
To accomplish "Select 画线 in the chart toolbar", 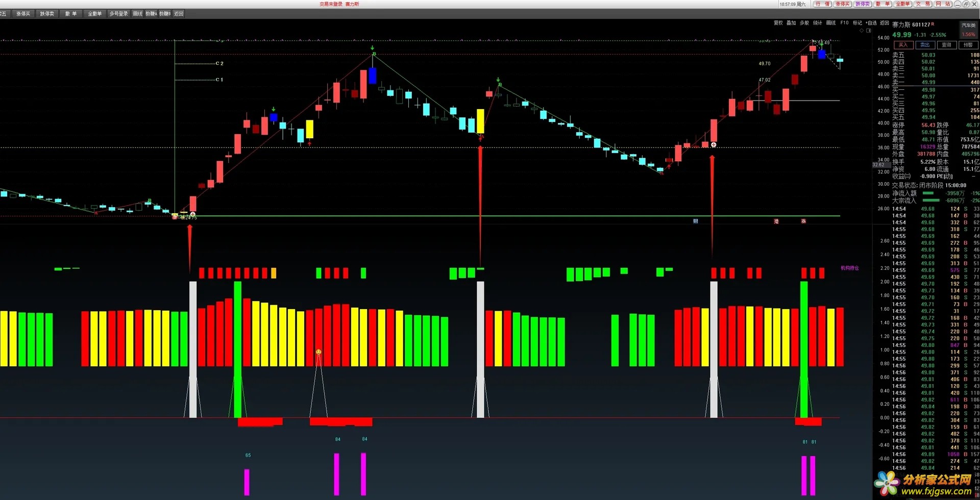I will (x=831, y=23).
